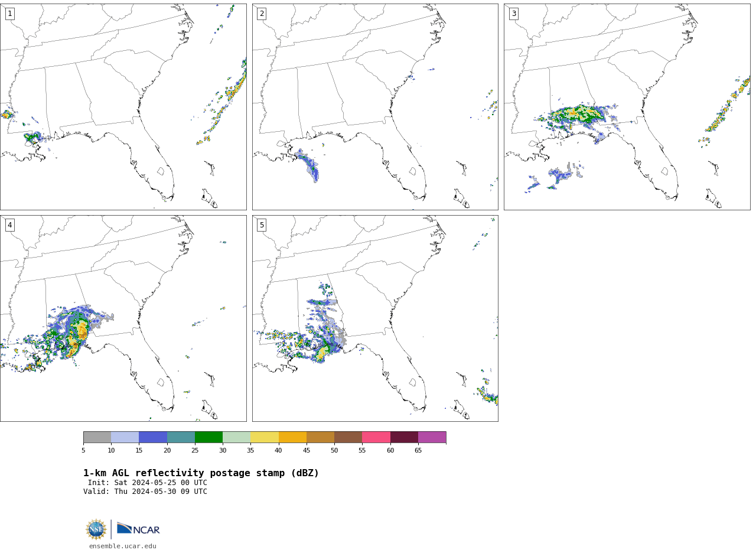
Task: Click the gray 5-10 dBZ color swatch
Action: 97,437
